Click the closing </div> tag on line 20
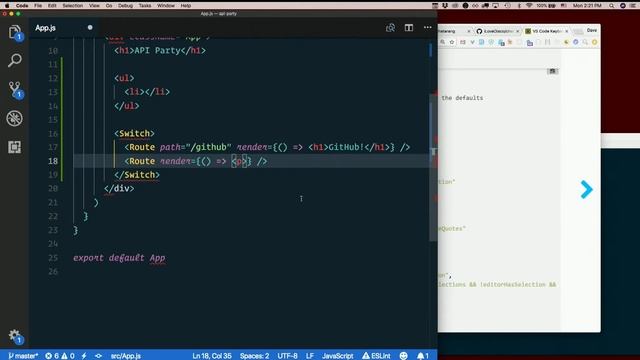Image resolution: width=640 pixels, height=360 pixels. coord(119,189)
